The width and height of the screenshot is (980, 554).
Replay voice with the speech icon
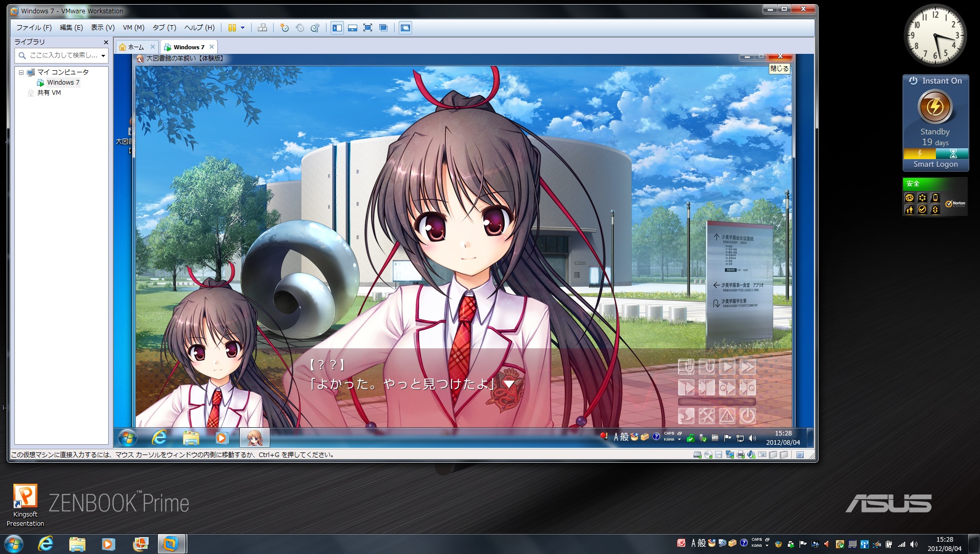coord(686,416)
